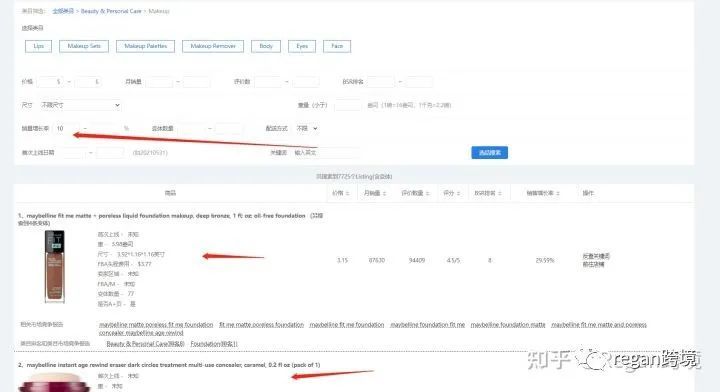Select the Lips category
The height and width of the screenshot is (392, 720).
coord(38,46)
